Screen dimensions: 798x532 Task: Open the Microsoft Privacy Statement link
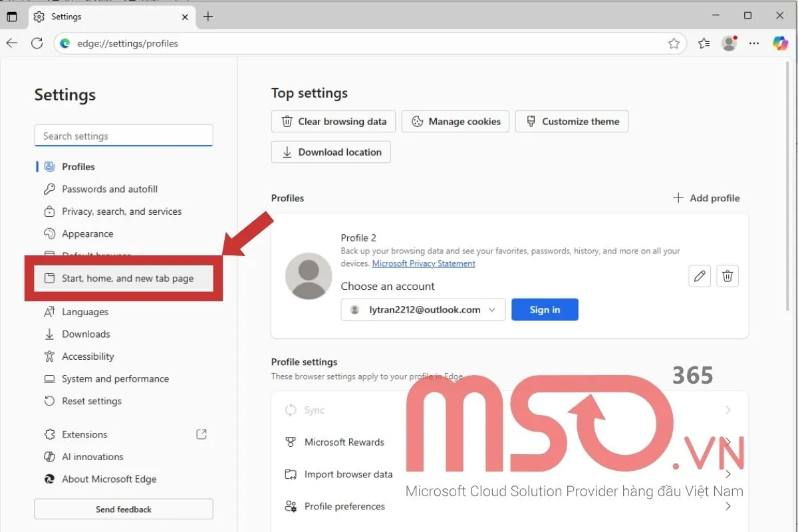(424, 263)
